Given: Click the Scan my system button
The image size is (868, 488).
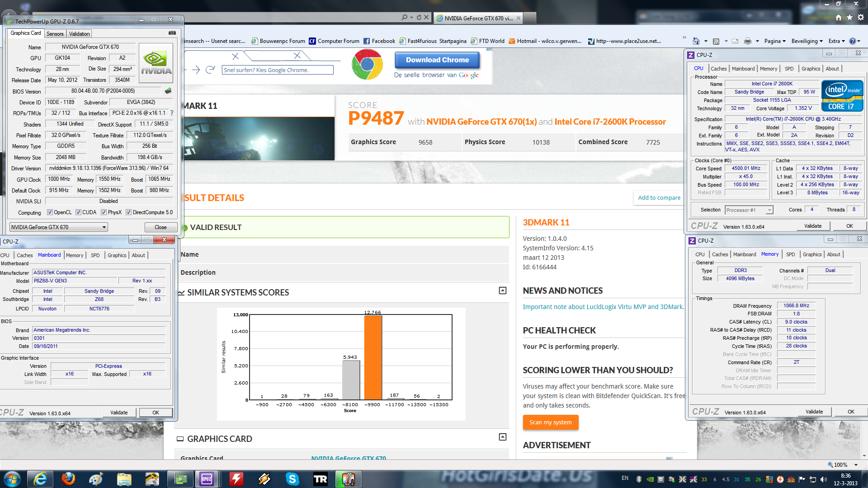Looking at the screenshot, I should coord(551,422).
